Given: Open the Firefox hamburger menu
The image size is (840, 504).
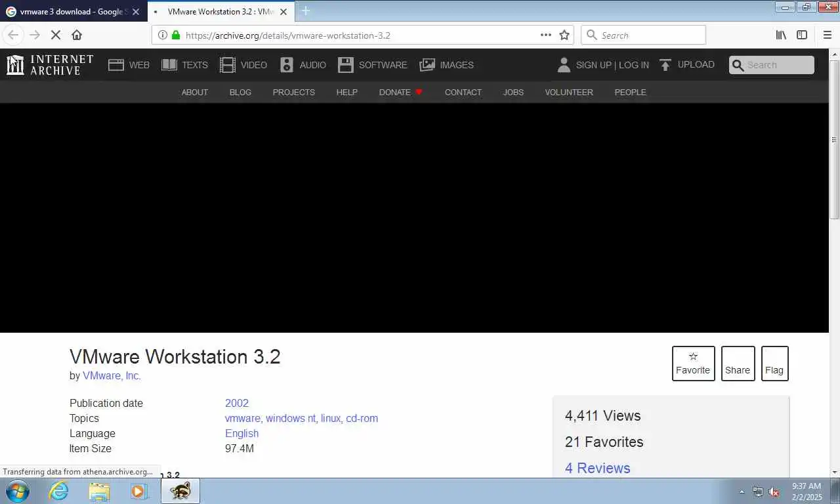Looking at the screenshot, I should point(827,35).
